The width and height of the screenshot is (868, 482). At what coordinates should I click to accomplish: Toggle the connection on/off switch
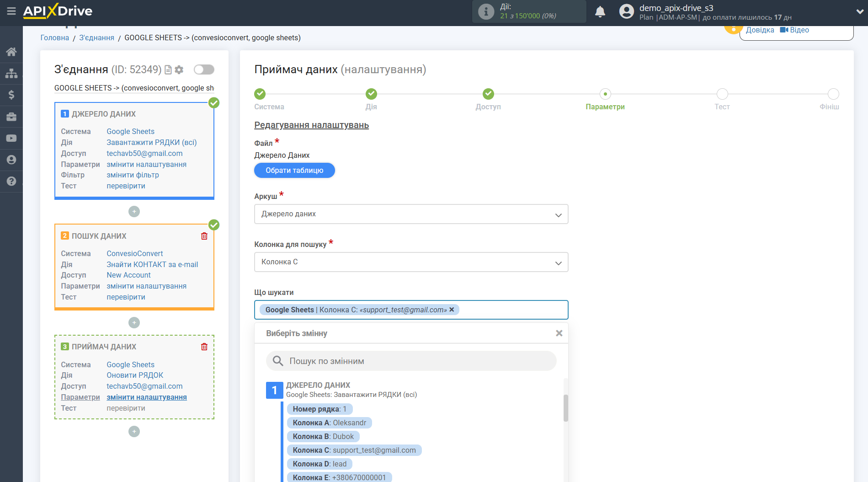[x=204, y=70]
